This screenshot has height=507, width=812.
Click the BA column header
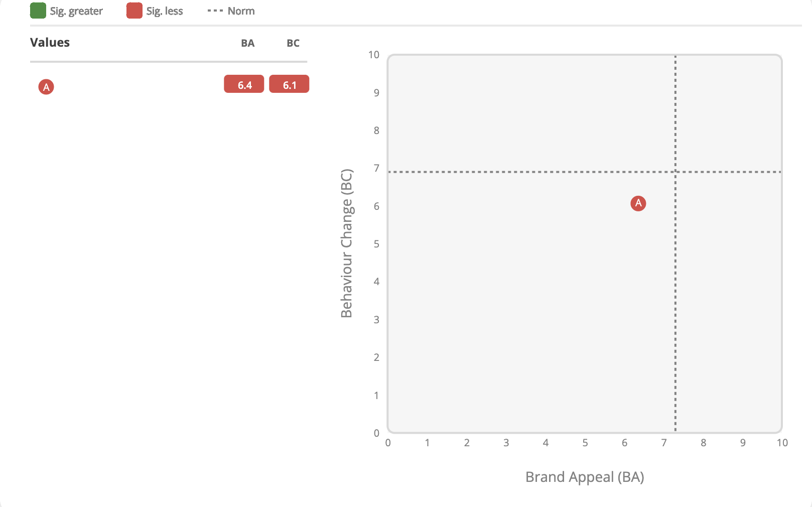click(x=247, y=43)
